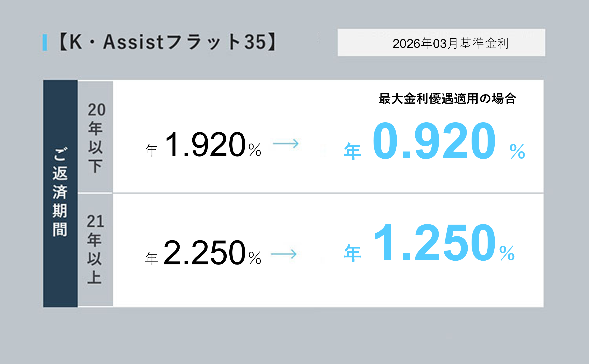Select the 【K・Assistフラット35】 title
Screen dimensions: 589x364
[167, 42]
